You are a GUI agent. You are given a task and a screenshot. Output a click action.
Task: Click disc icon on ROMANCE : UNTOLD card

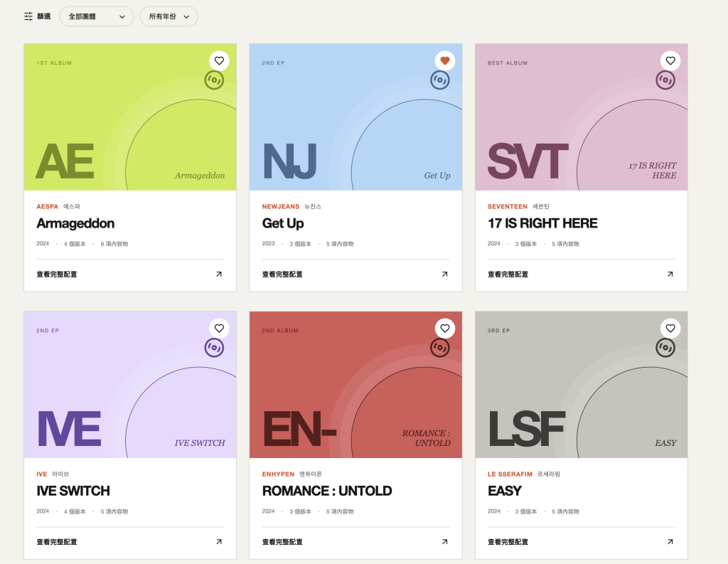point(439,348)
